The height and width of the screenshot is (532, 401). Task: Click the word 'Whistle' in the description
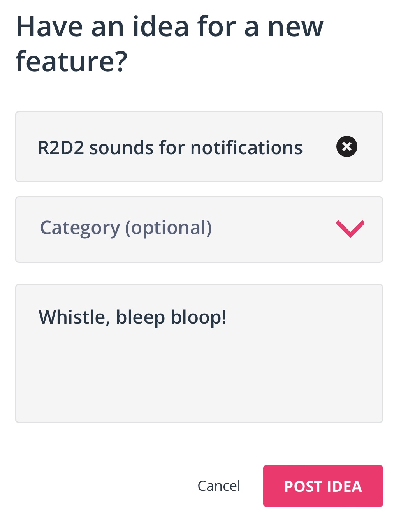click(72, 317)
